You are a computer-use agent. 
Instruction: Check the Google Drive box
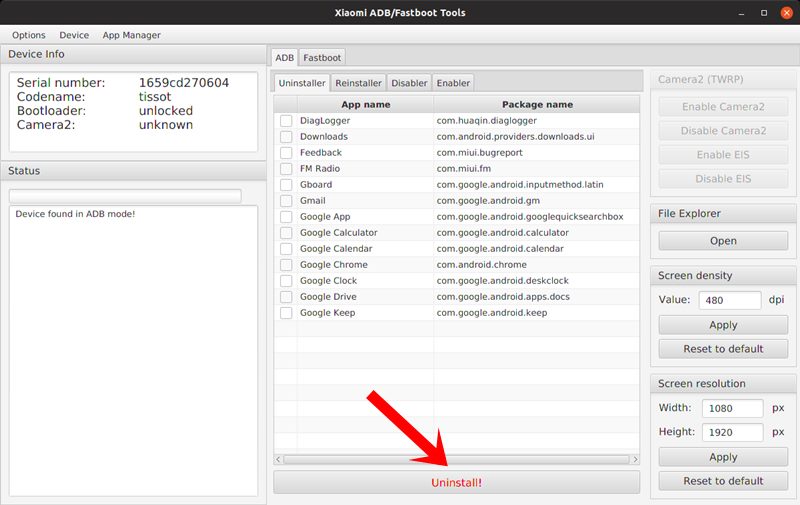pos(286,297)
